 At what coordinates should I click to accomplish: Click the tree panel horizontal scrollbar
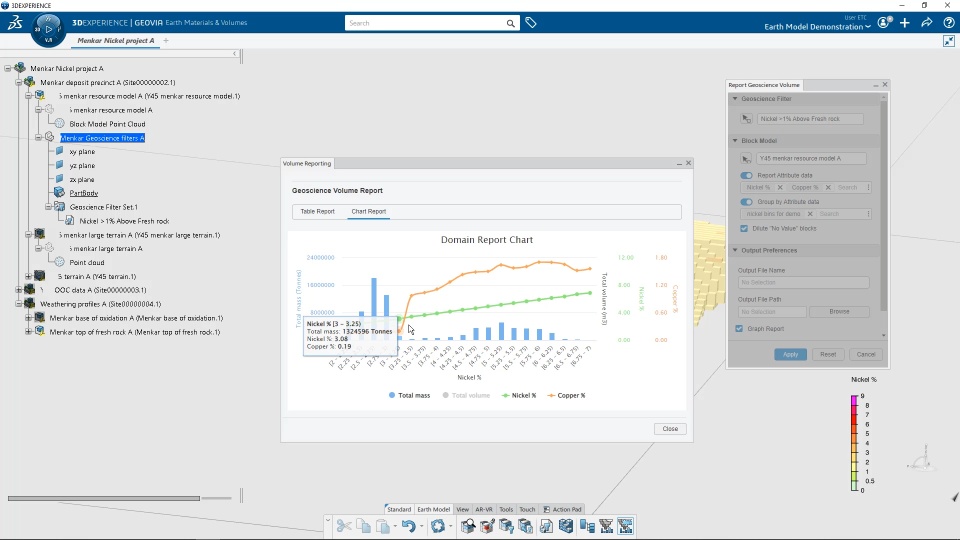point(103,498)
